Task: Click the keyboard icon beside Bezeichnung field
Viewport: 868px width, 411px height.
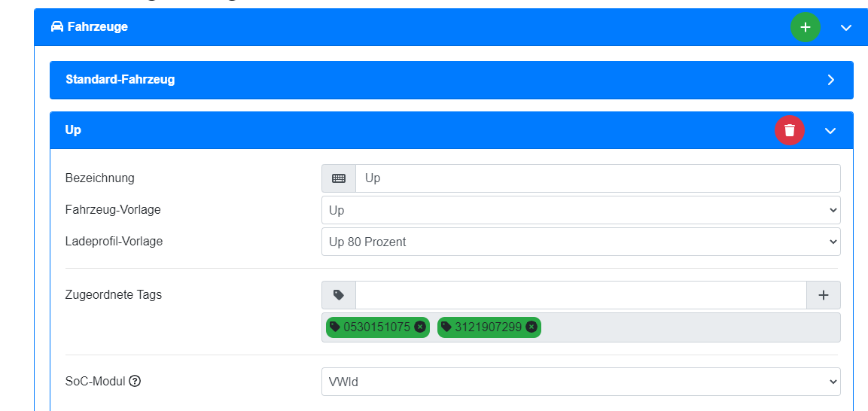Action: 339,178
